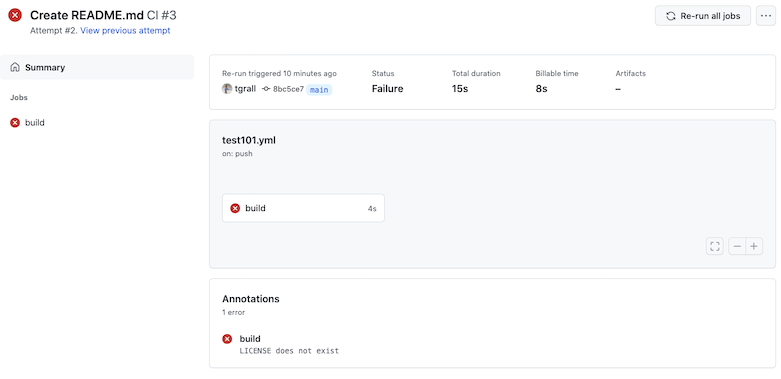Image resolution: width=781 pixels, height=379 pixels.
Task: Open the build annotation entry
Action: 250,339
